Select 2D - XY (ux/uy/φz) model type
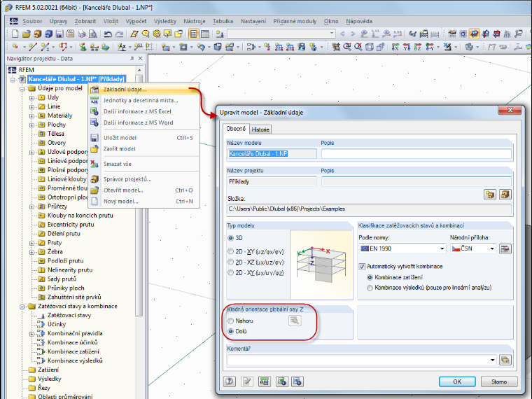 pos(231,272)
